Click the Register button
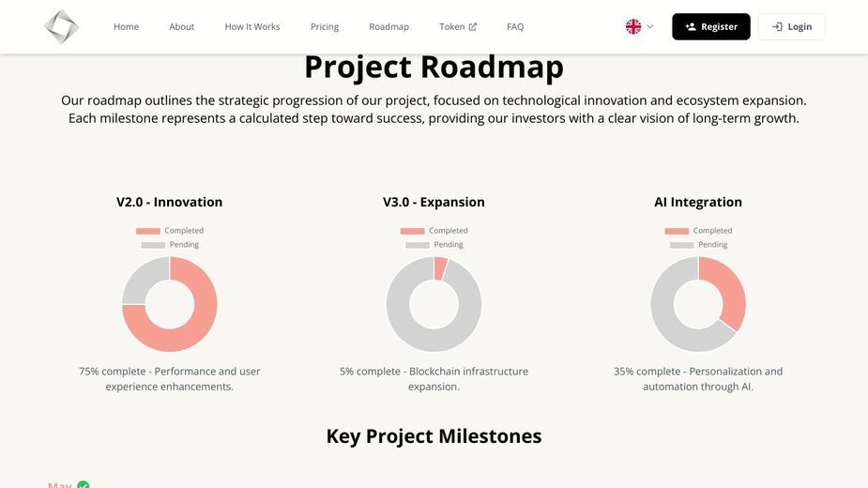 [710, 26]
